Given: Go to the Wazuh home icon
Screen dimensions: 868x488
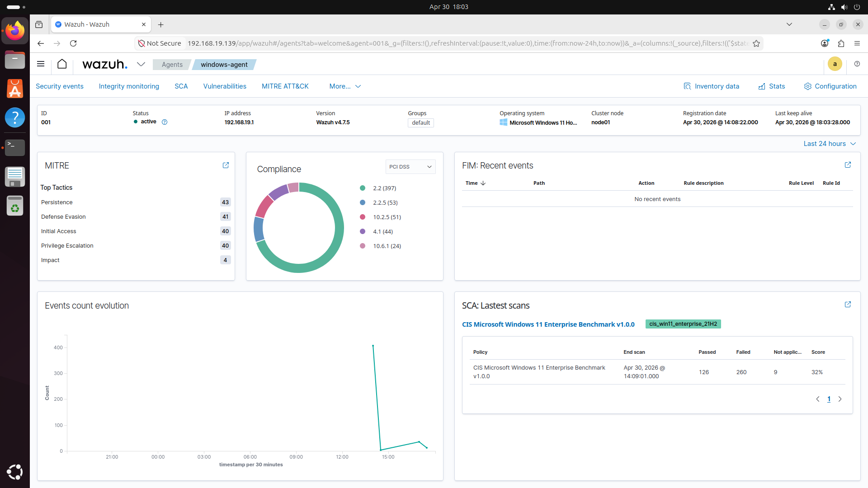Looking at the screenshot, I should point(62,64).
